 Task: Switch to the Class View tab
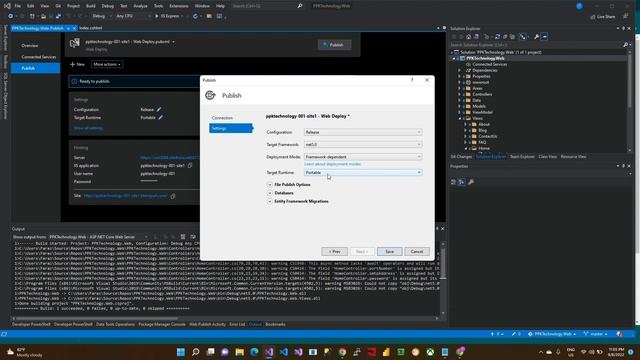(x=547, y=157)
